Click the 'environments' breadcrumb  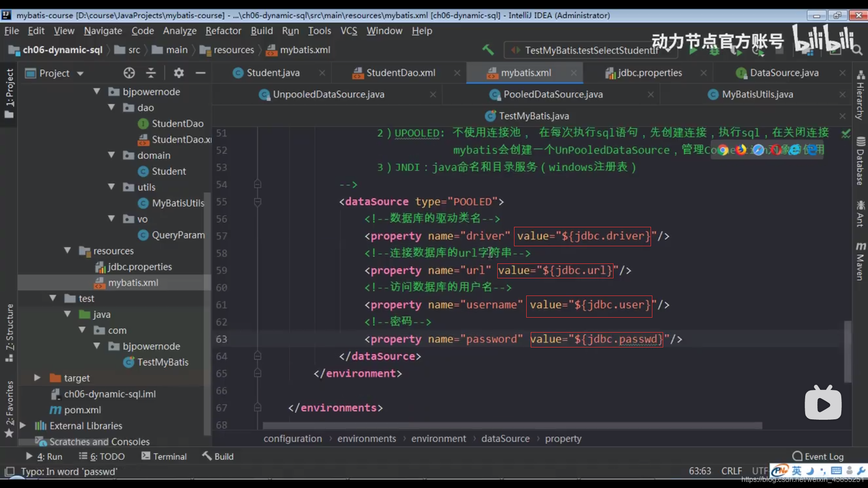367,438
